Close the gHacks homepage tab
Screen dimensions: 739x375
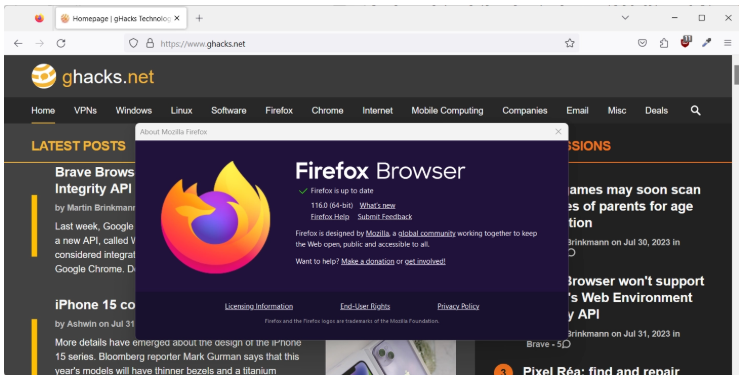click(x=177, y=18)
